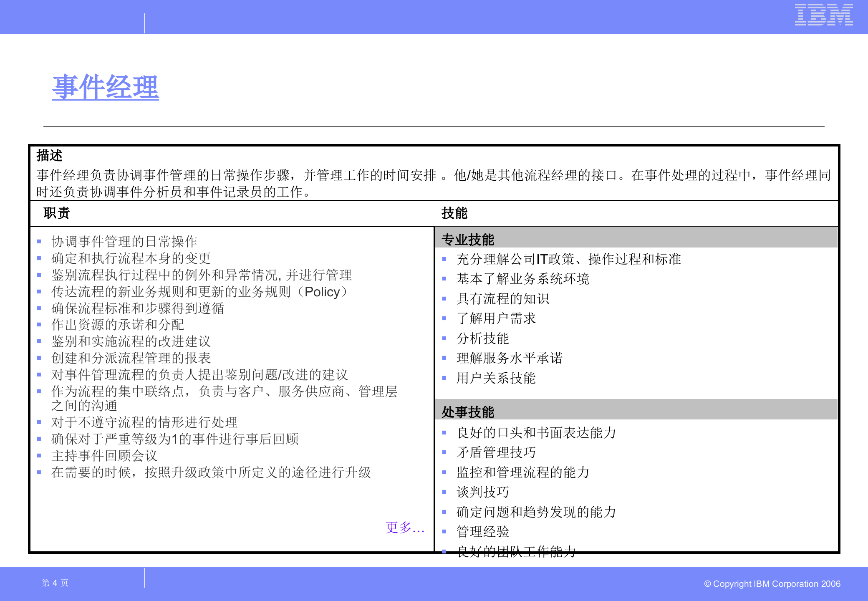Select the bullet icon before 主持事件回顾会议

pos(40,456)
